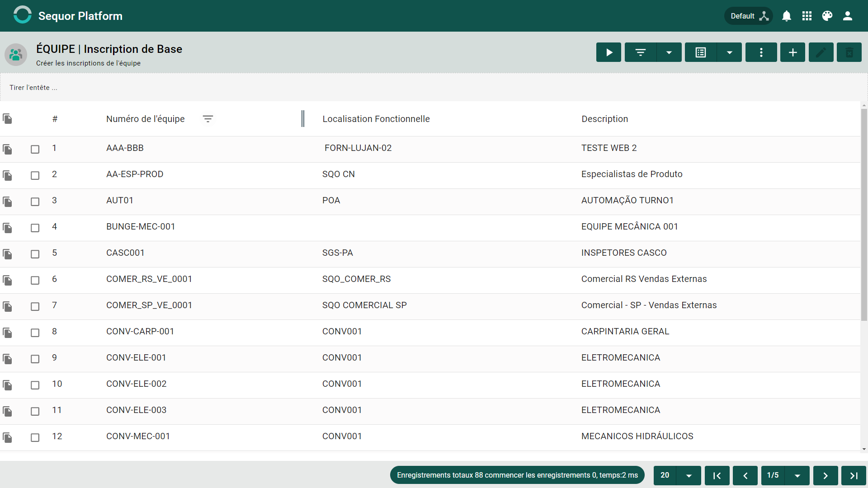The width and height of the screenshot is (868, 488).
Task: Select the CONV-CARP-001 row checkbox
Action: tap(35, 333)
